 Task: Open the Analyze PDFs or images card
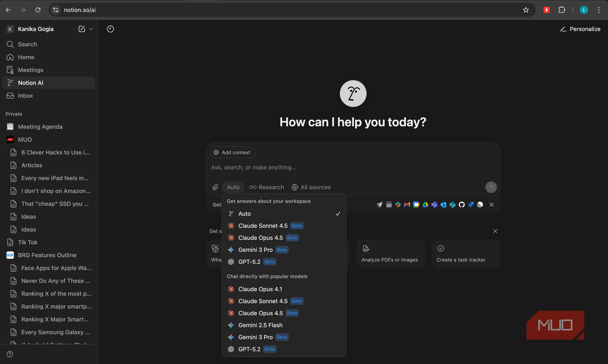[x=390, y=253]
